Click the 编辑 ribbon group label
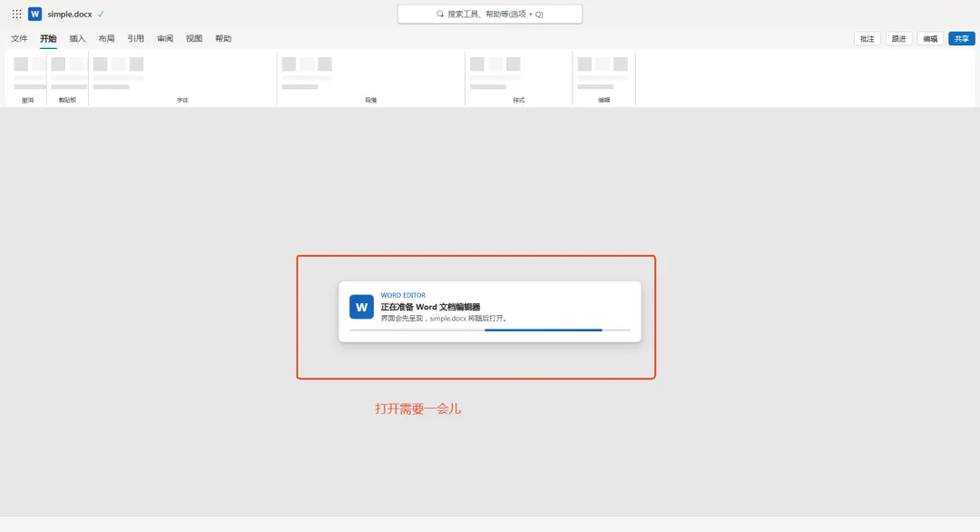Screen dimensions: 980x532 603,100
